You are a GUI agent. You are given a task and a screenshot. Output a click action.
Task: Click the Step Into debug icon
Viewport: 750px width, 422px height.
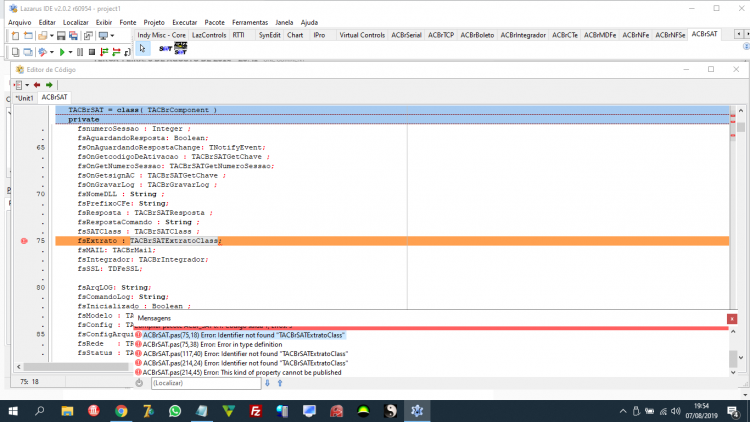[x=104, y=52]
